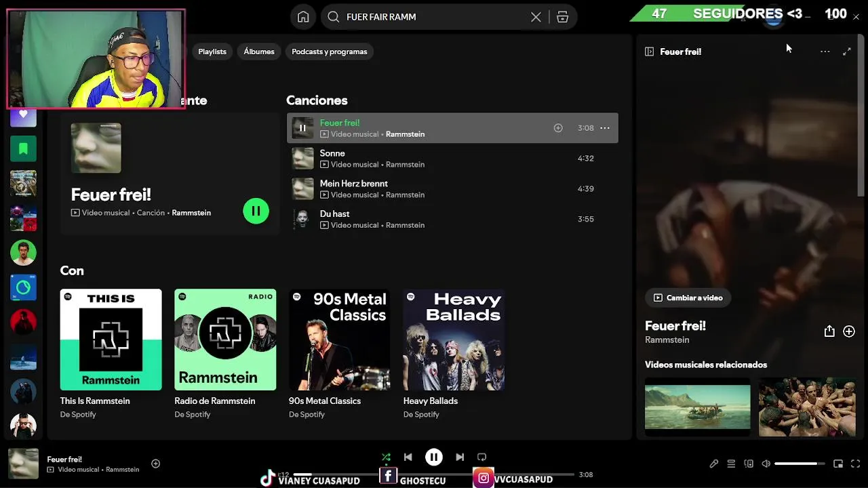The height and width of the screenshot is (488, 868).
Task: Clear the search field text
Action: (536, 17)
